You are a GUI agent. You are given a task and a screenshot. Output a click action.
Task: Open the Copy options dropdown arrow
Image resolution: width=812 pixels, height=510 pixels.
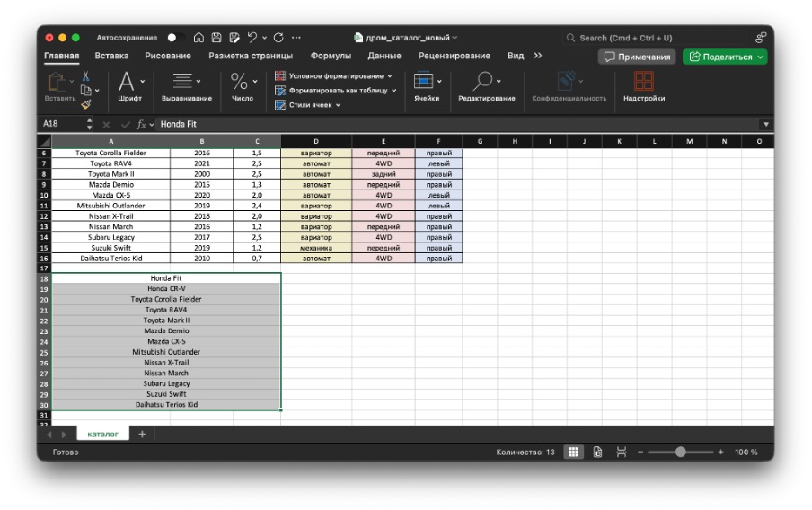[x=97, y=91]
